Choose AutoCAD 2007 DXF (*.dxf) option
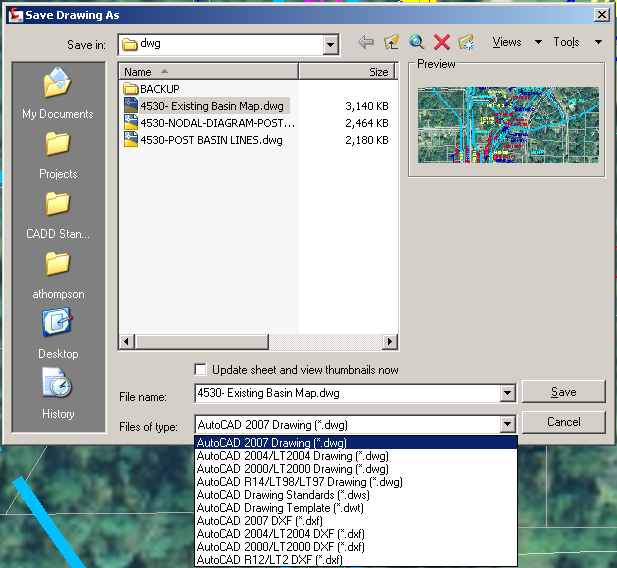This screenshot has width=617, height=568. click(356, 521)
